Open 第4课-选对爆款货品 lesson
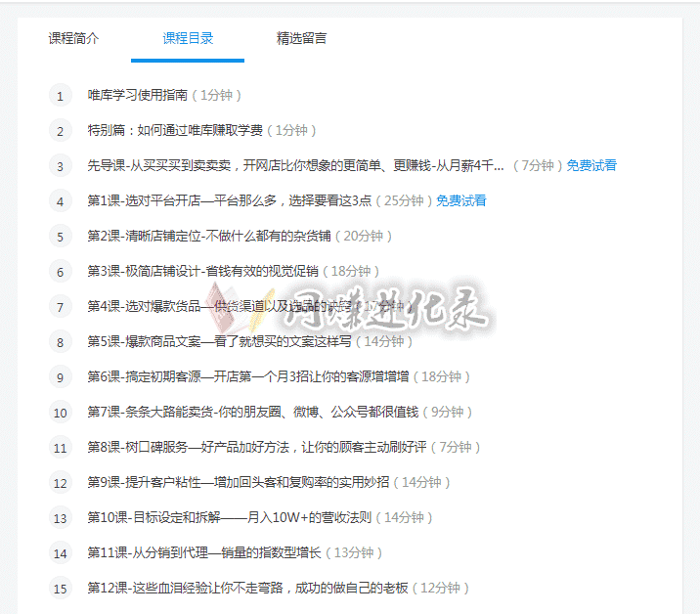The width and height of the screenshot is (700, 614). [220, 306]
